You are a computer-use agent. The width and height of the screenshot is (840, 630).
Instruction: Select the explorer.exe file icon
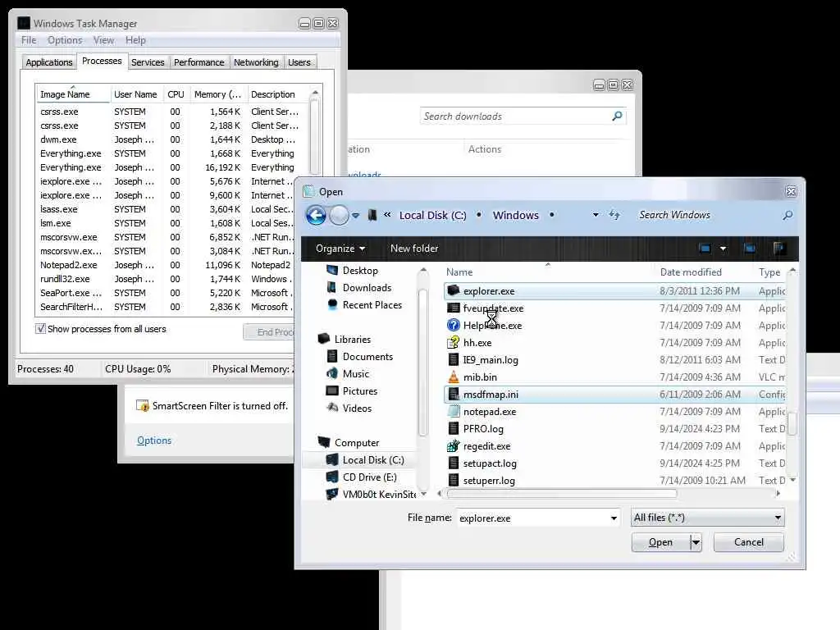point(454,291)
